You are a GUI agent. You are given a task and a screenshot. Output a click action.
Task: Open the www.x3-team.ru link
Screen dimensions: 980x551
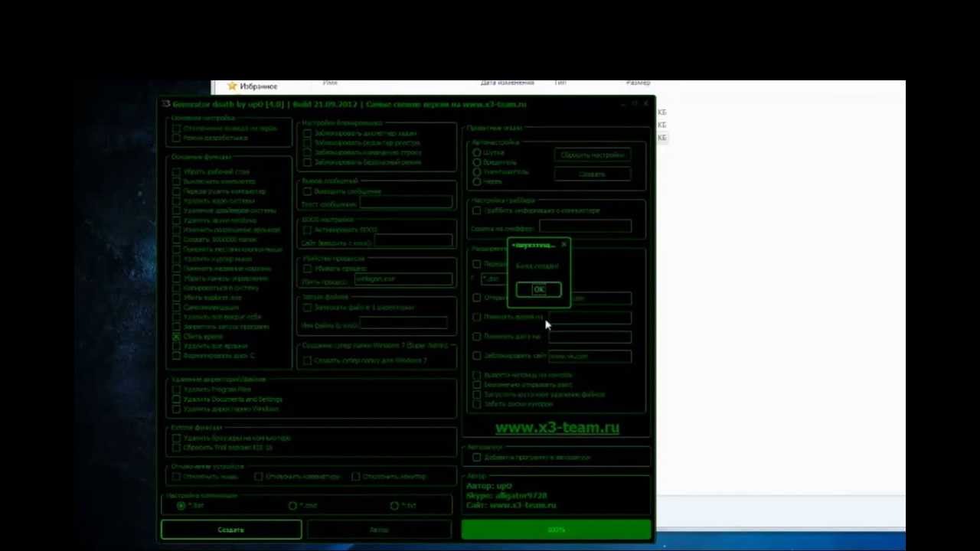coord(557,428)
